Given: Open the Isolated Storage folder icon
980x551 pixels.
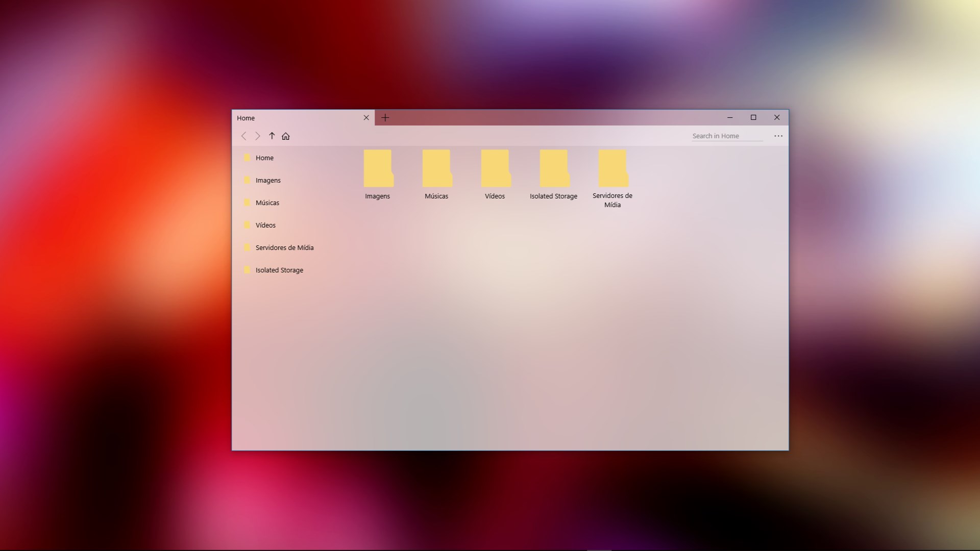Looking at the screenshot, I should (553, 167).
